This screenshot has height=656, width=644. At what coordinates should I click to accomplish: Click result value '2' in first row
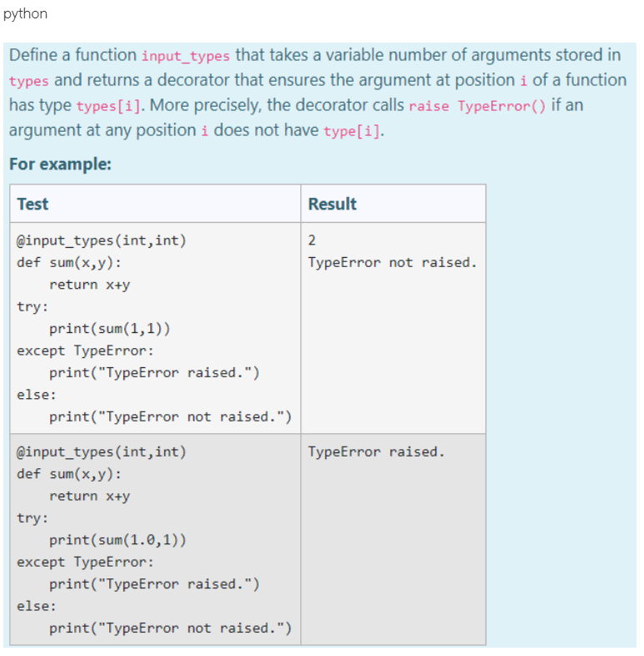312,240
